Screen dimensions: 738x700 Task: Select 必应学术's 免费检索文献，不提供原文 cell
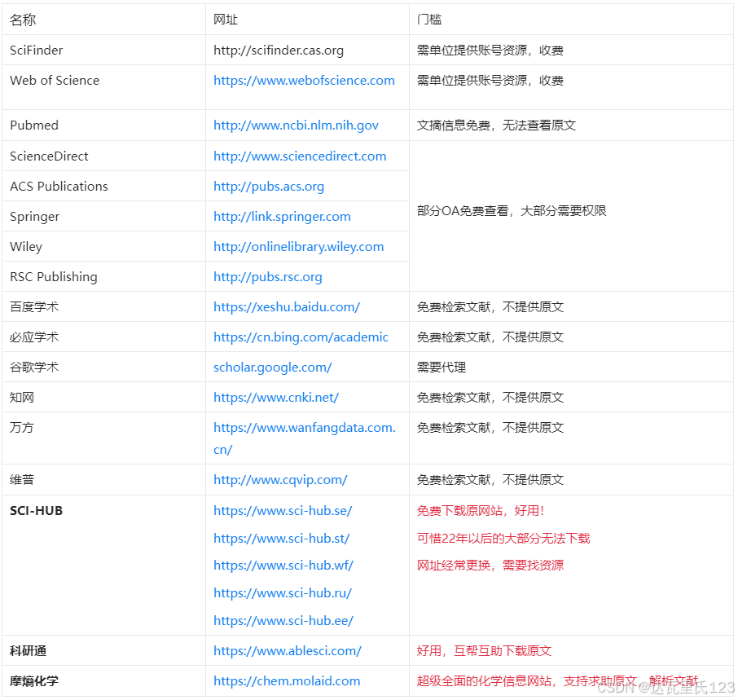click(x=571, y=337)
